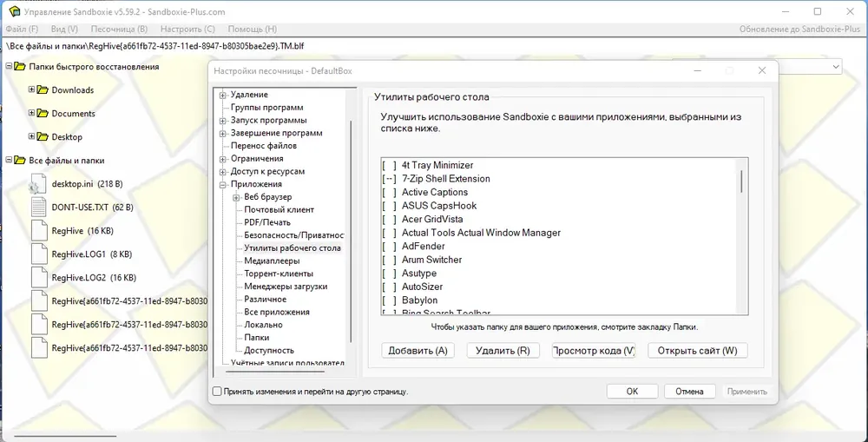Click the Открыть сайт (W) button
The height and width of the screenshot is (442, 868).
[698, 351]
